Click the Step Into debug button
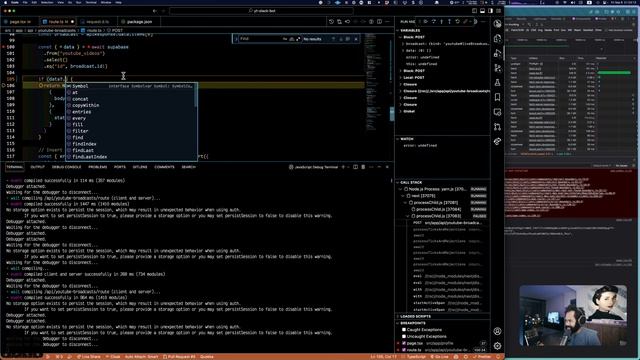Viewport: 640px width, 360px height. coord(441,22)
